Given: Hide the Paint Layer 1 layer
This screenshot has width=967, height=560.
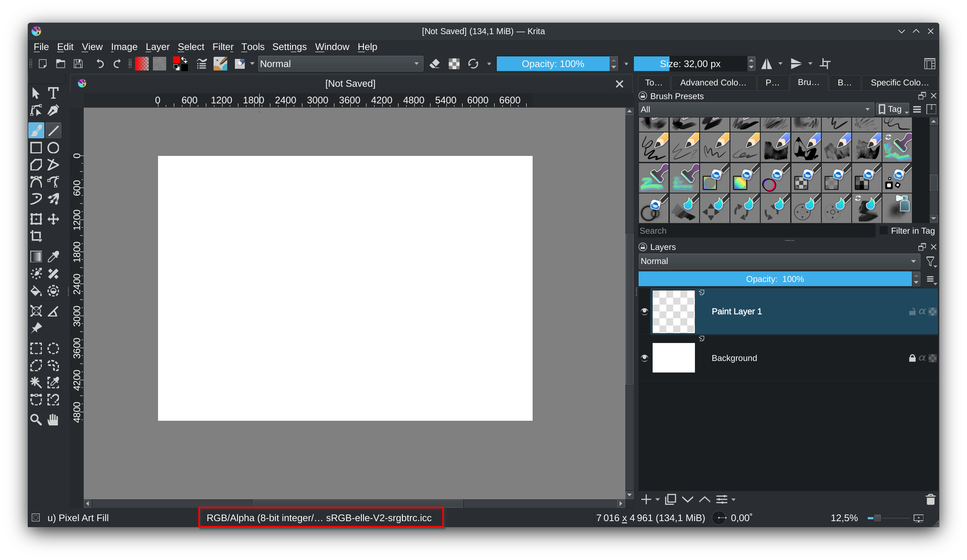Looking at the screenshot, I should 645,311.
